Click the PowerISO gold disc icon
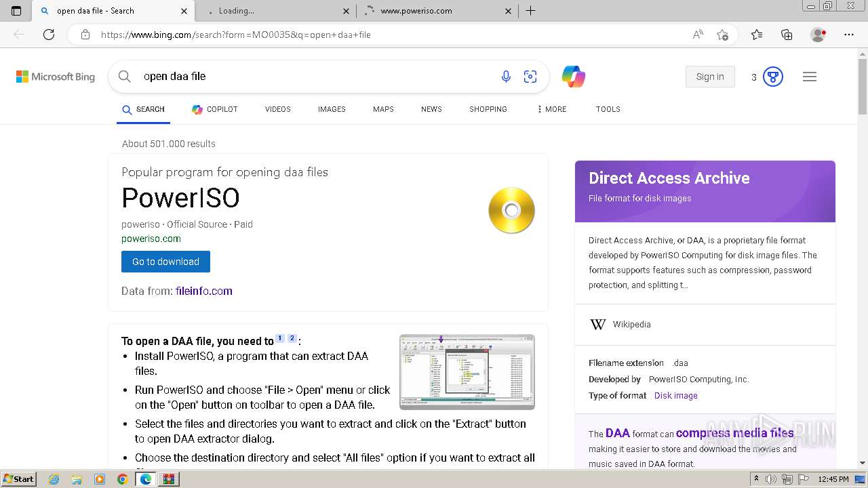 tap(512, 211)
